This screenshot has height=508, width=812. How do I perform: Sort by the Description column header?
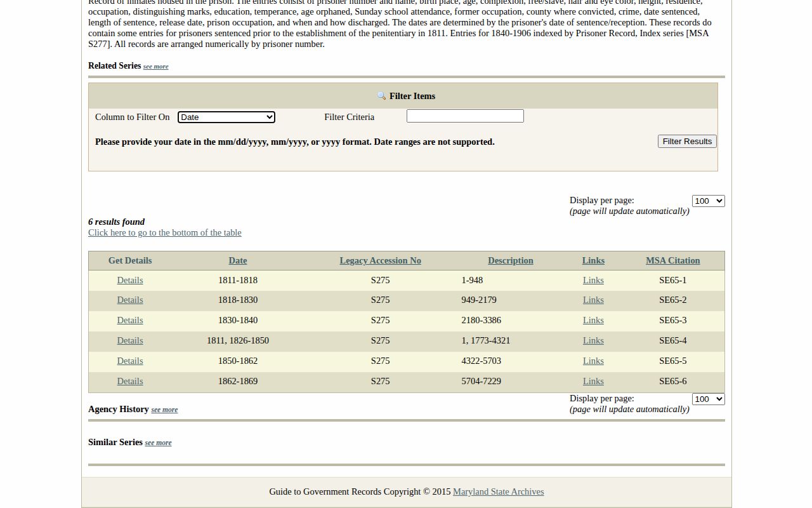511,260
